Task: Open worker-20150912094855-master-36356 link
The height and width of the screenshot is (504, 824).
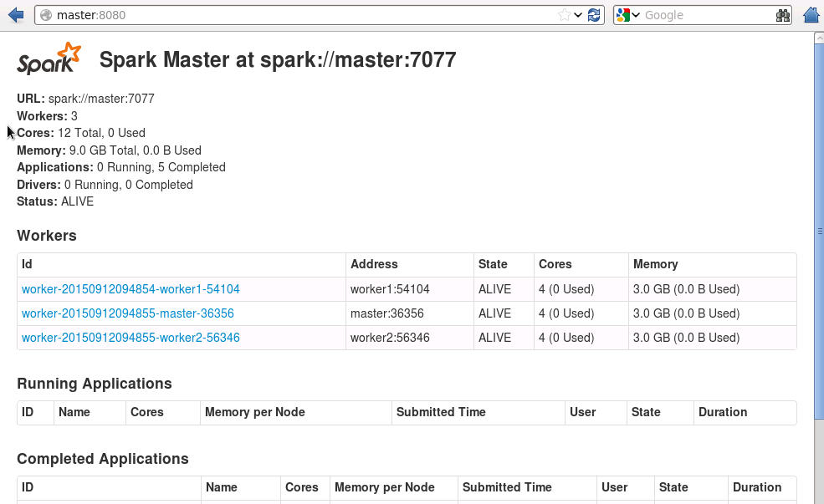Action: pos(128,313)
